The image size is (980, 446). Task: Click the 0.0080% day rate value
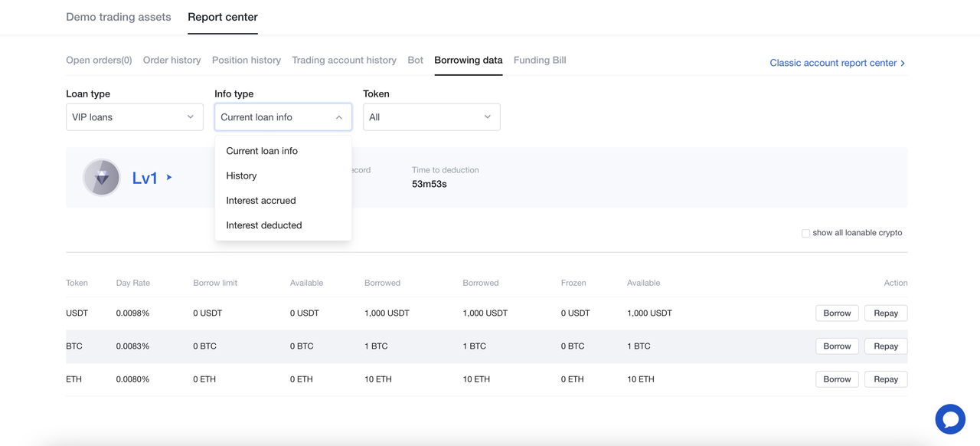click(x=132, y=379)
